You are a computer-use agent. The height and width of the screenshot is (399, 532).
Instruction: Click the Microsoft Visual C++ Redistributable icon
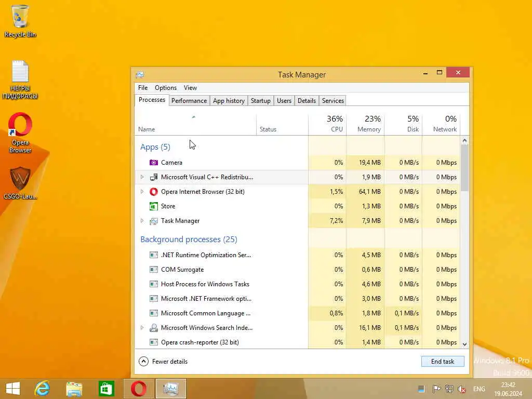point(154,177)
